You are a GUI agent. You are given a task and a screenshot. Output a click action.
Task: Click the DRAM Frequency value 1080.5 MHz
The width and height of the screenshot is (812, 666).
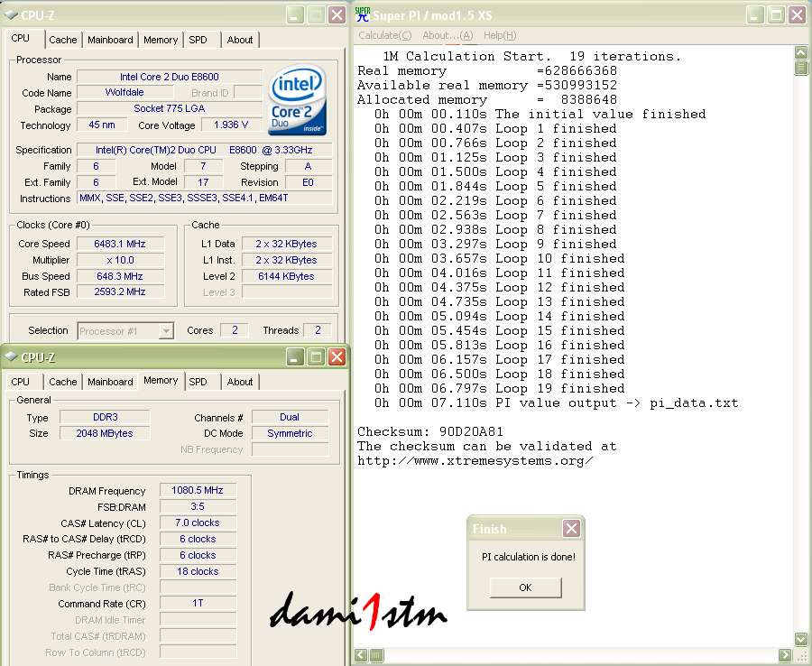[198, 490]
